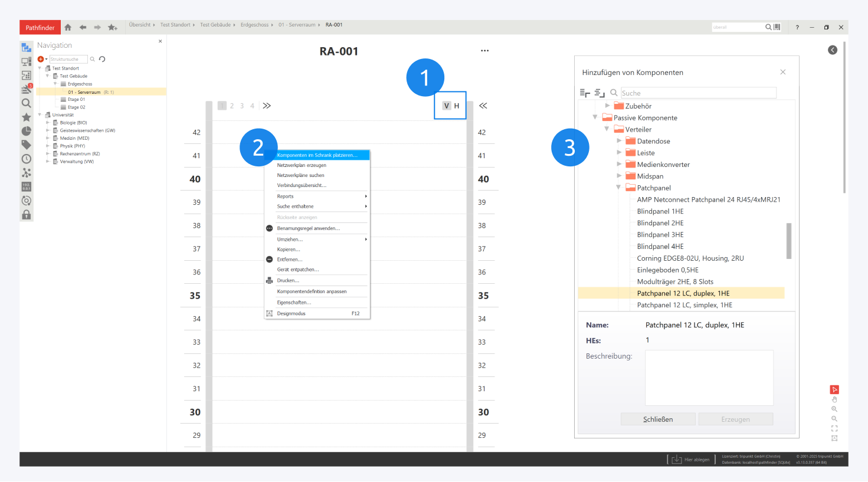
Task: Choose 'Eigenschaften...' from the context menu
Action: [294, 303]
